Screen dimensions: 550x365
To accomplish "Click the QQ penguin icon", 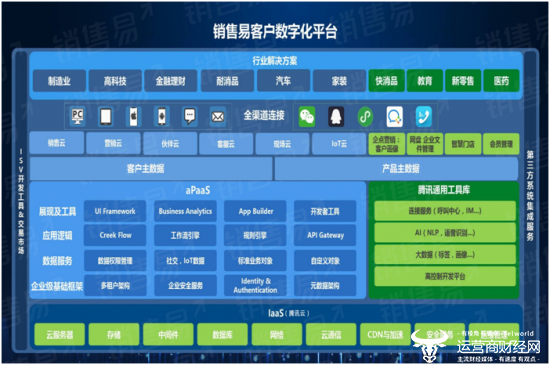I will point(336,117).
